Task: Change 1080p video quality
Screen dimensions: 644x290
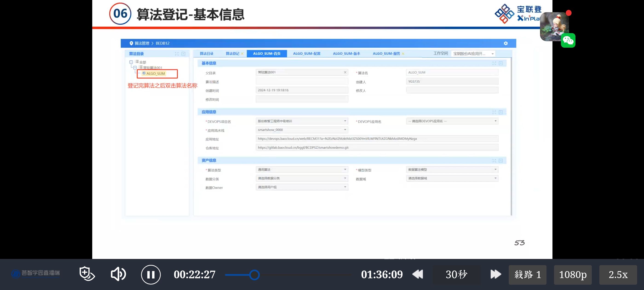Action: point(572,275)
